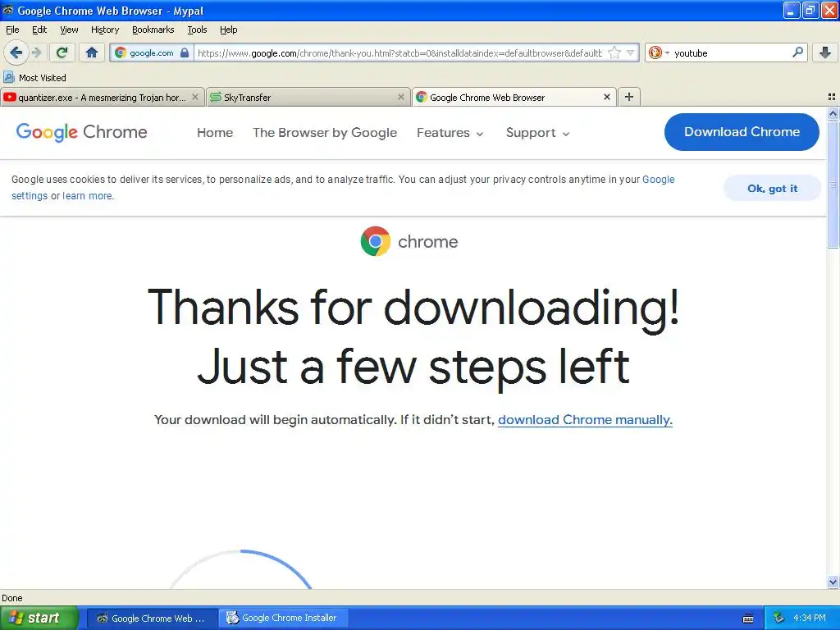
Task: Select Google Chrome Installer taskbar button
Action: (x=284, y=619)
